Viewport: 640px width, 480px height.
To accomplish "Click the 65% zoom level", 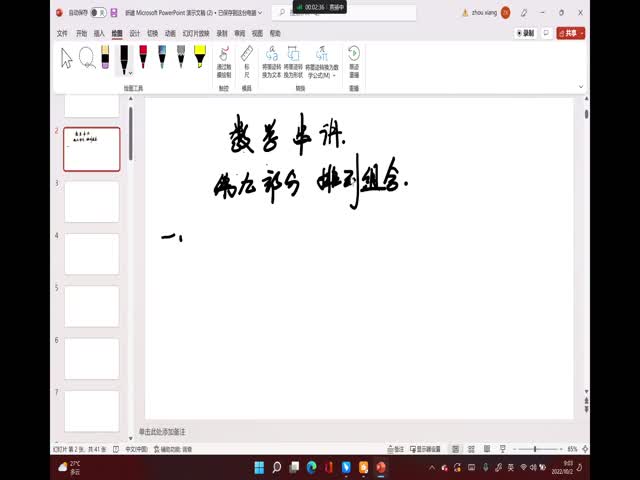I will click(572, 449).
